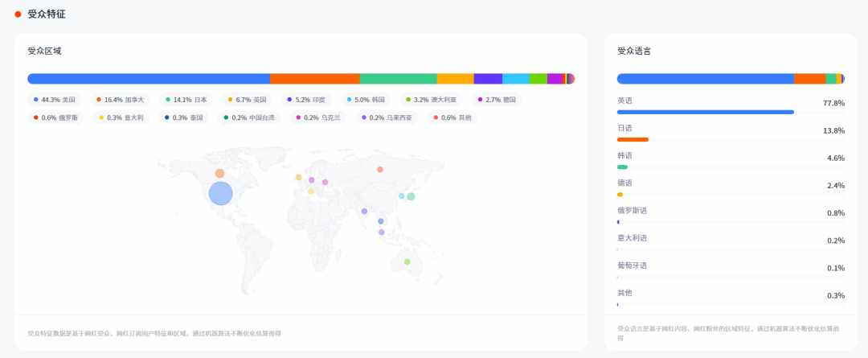Click the 韩语 4.6% language bar

click(x=622, y=167)
